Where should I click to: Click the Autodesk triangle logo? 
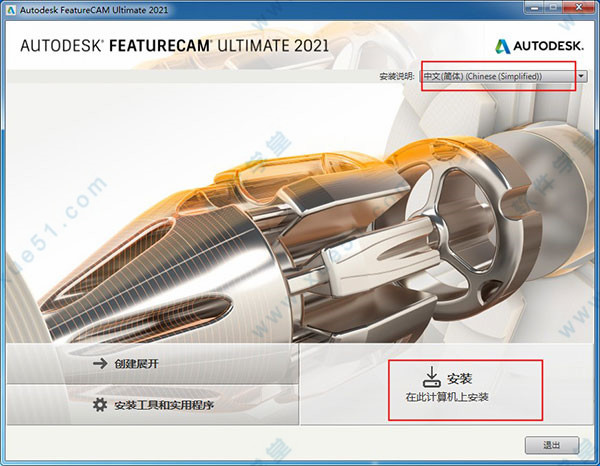coord(504,45)
